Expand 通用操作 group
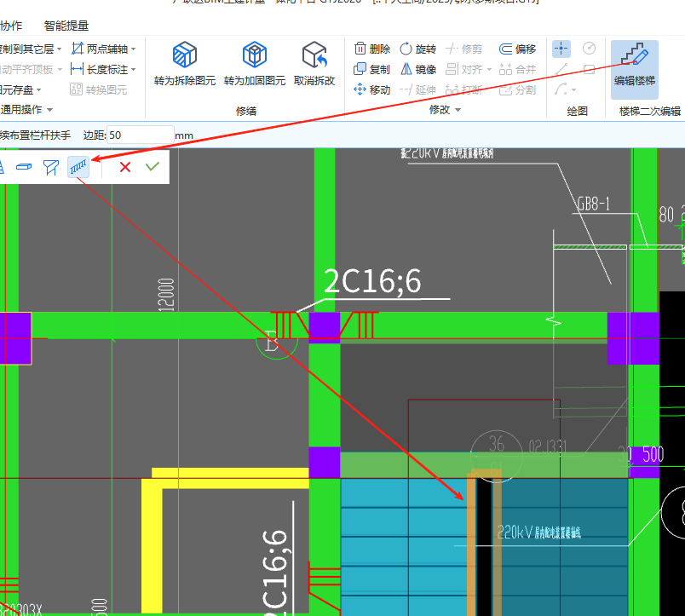The image size is (685, 616). pyautogui.click(x=49, y=110)
